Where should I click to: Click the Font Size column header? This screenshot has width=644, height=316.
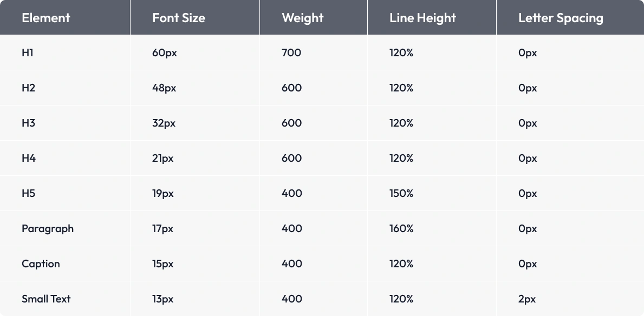179,18
